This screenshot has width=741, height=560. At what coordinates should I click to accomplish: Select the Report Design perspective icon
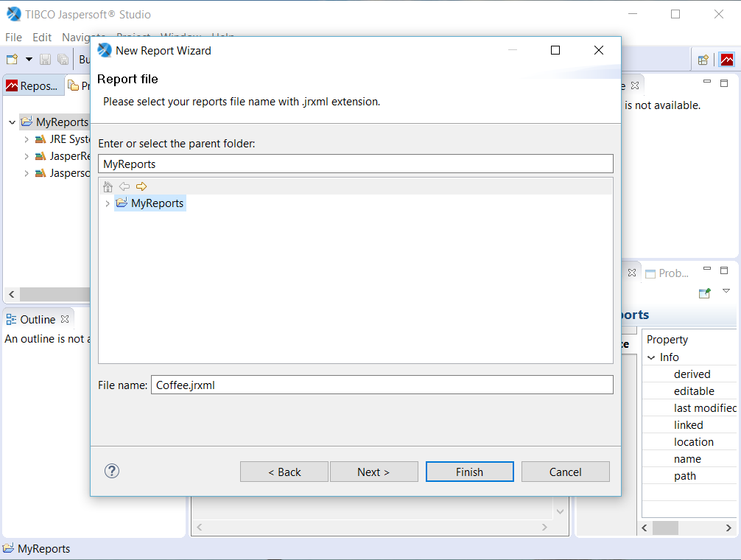click(x=727, y=60)
